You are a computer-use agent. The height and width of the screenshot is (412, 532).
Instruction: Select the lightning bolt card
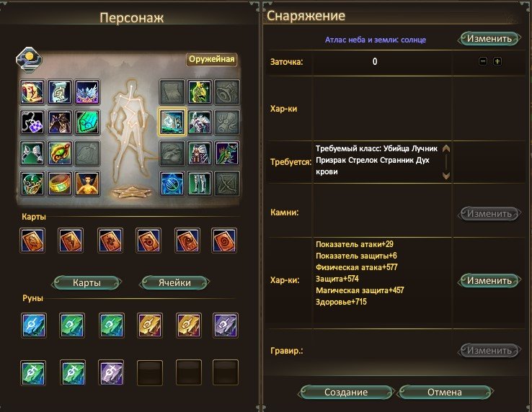(x=71, y=241)
